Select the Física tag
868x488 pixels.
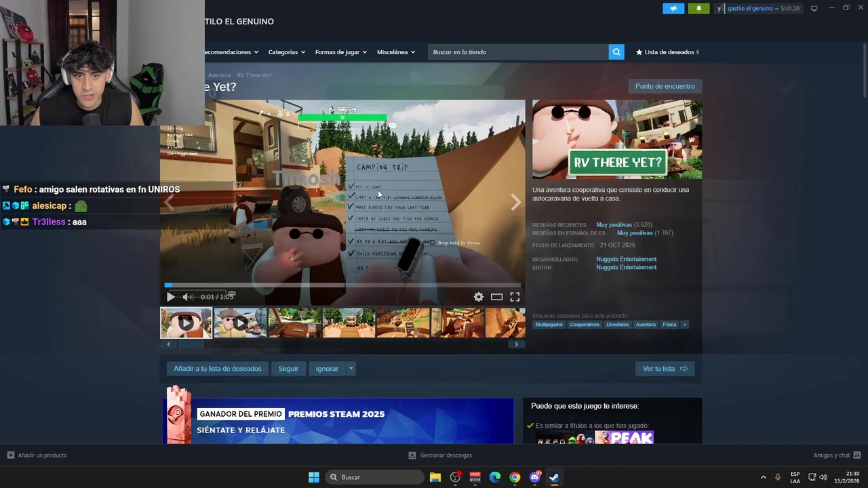[x=669, y=325]
